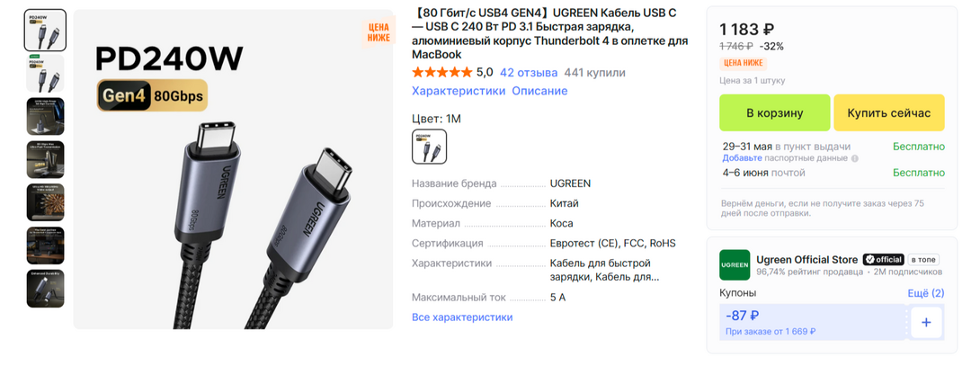Viewport: 980px width, 366px height.
Task: Open the green UGREEN store logo
Action: (735, 264)
